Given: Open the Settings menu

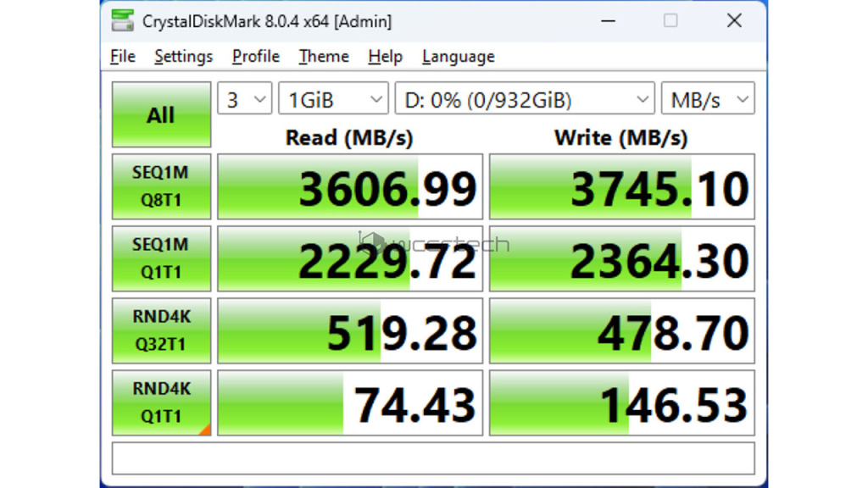Looking at the screenshot, I should pyautogui.click(x=183, y=57).
